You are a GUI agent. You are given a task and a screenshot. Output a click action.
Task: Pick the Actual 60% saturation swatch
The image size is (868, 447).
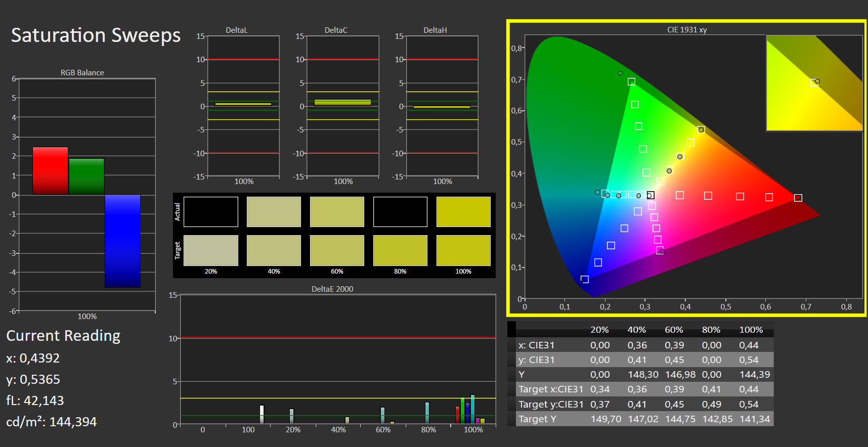tap(337, 212)
